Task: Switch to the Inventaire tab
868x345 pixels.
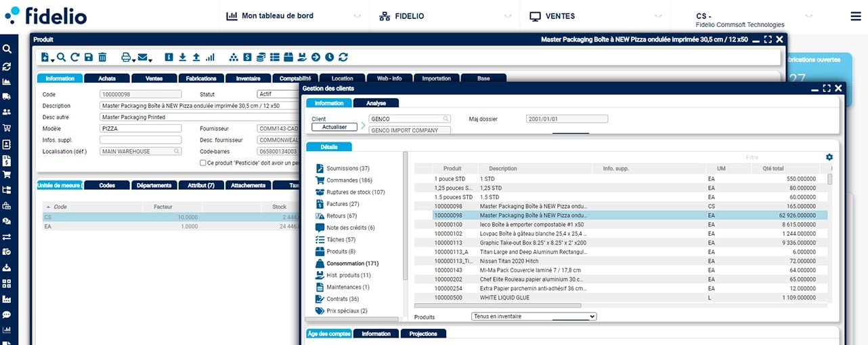Action: pyautogui.click(x=248, y=79)
